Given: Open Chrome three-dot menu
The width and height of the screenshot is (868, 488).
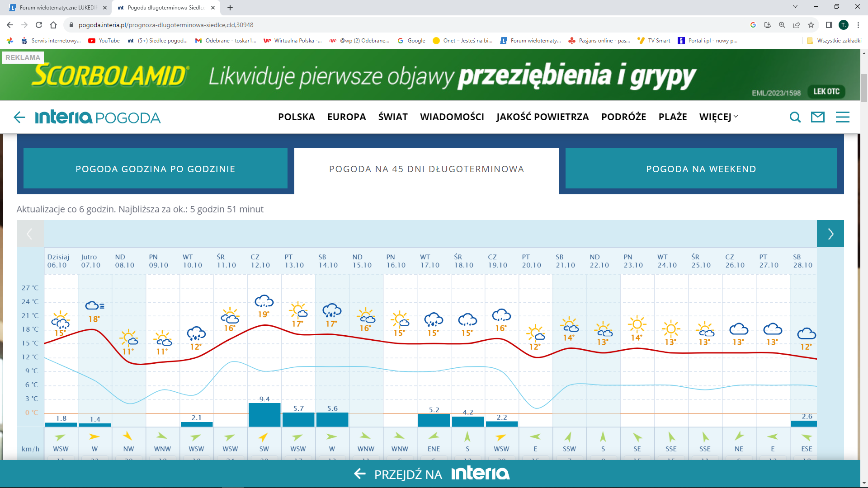Looking at the screenshot, I should click(858, 25).
